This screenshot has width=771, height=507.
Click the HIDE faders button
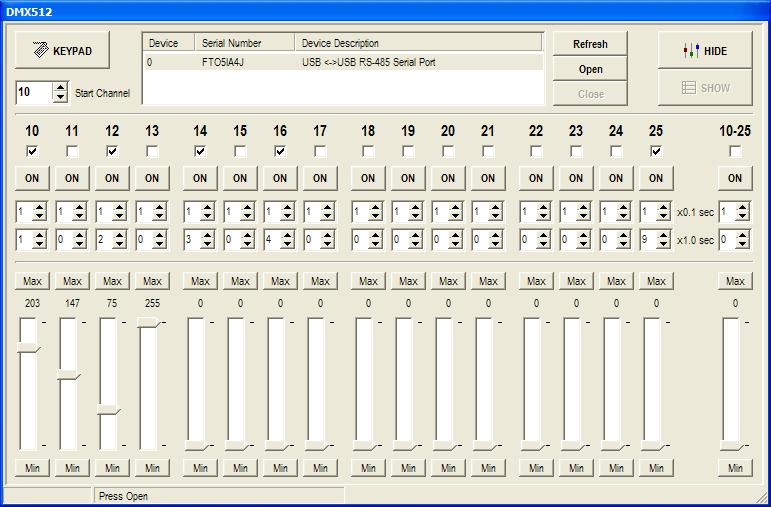(x=705, y=50)
